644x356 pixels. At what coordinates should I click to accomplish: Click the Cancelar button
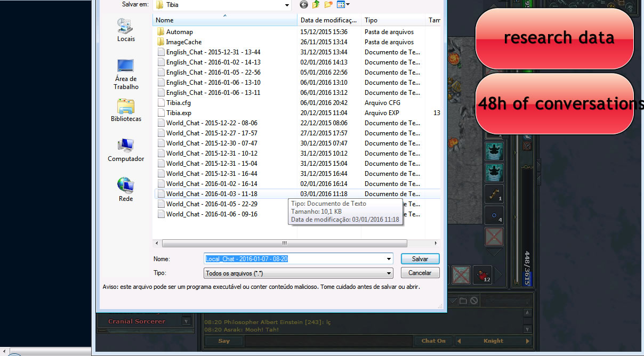click(420, 273)
